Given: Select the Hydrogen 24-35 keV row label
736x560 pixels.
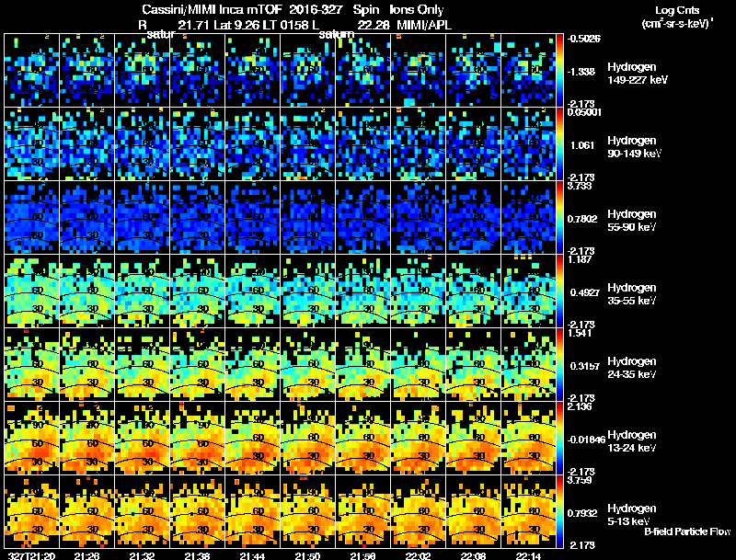Looking at the screenshot, I should pos(632,368).
